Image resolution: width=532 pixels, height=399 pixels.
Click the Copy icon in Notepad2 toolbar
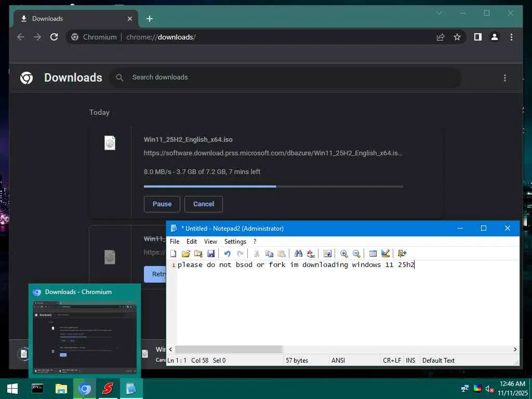pos(270,254)
